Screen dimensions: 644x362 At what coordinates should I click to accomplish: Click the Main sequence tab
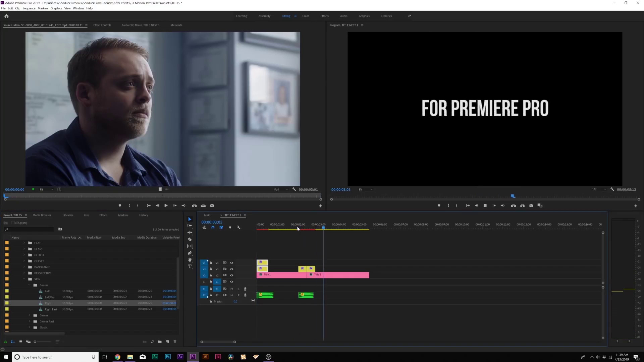207,215
